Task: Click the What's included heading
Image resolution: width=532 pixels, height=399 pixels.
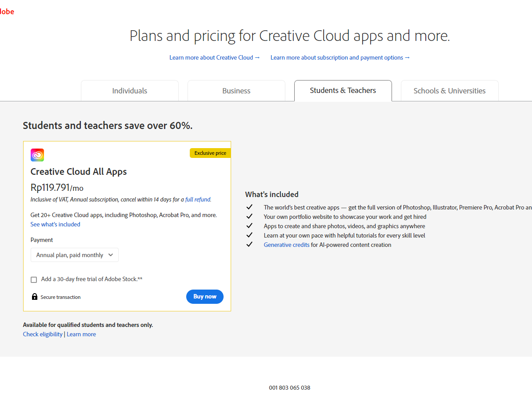Action: click(x=272, y=194)
